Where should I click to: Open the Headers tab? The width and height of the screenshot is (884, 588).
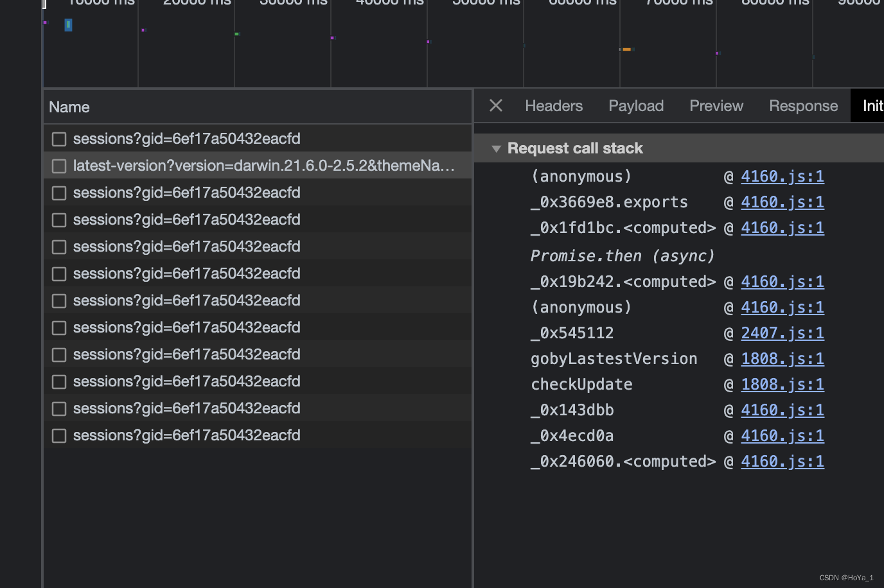(554, 106)
